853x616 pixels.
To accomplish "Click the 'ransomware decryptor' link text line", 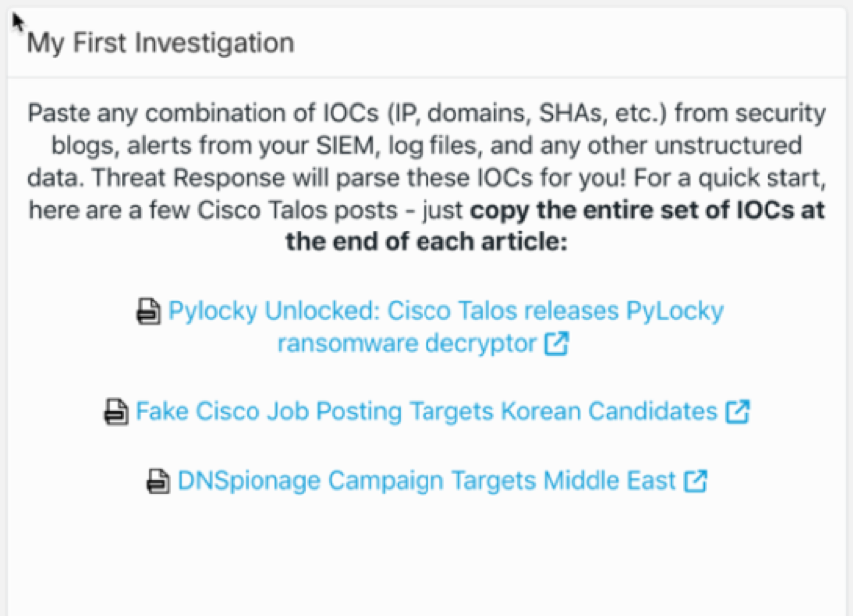I will tap(409, 345).
